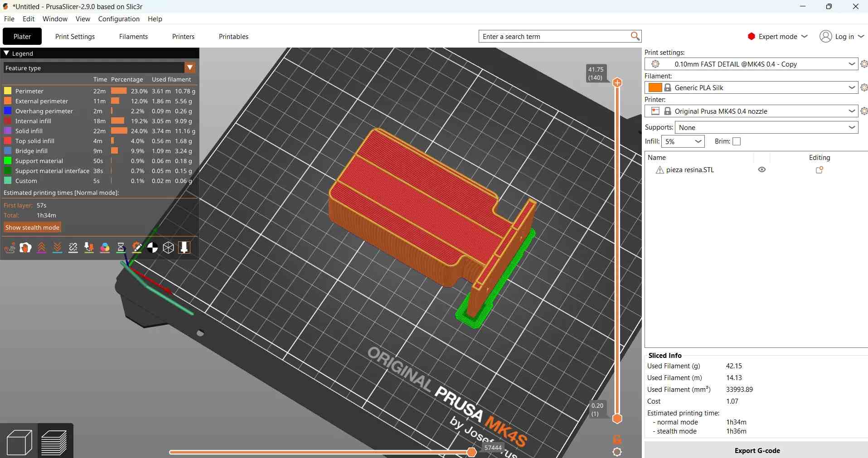Toggle Travel moves visibility icon
This screenshot has width=868, height=458.
10,248
